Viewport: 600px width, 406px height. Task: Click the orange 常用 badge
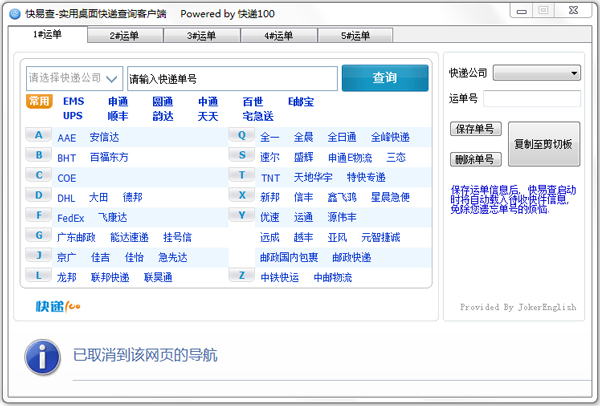(x=39, y=101)
